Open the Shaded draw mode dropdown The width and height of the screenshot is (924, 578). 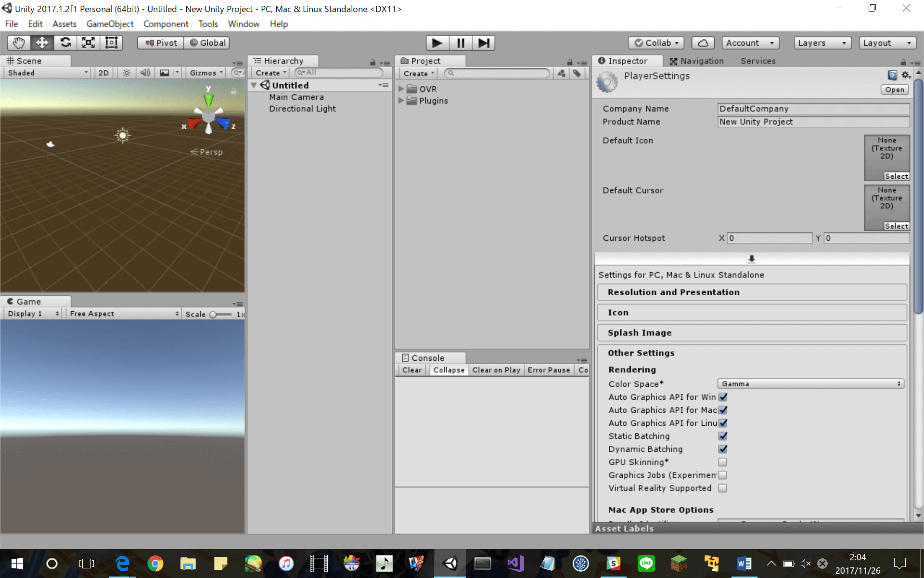(x=48, y=73)
